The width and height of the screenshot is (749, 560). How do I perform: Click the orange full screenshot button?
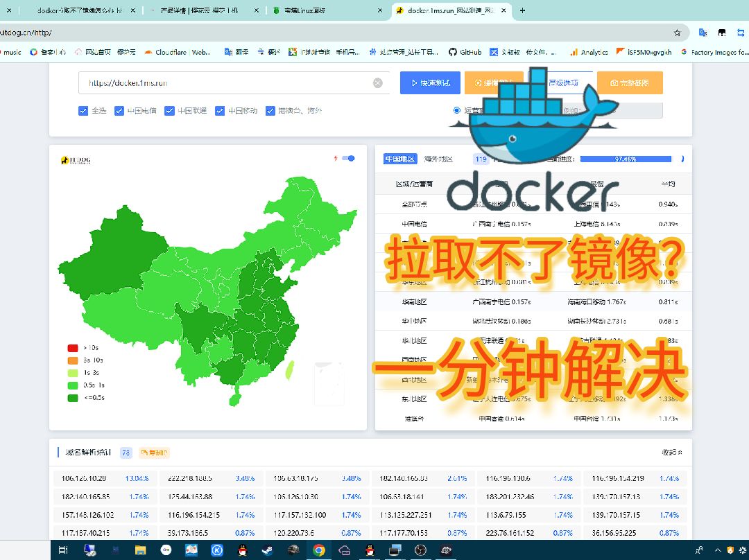pos(630,82)
